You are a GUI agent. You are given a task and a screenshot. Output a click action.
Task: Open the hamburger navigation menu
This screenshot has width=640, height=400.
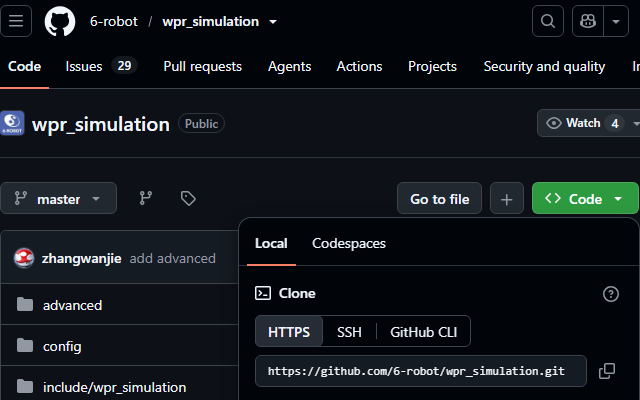click(x=16, y=21)
